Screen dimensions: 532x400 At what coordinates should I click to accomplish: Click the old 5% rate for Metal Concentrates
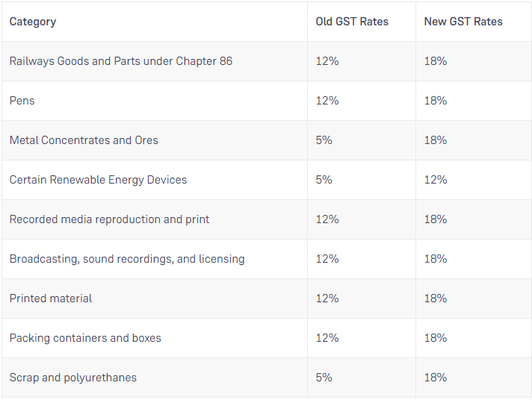[x=324, y=140]
